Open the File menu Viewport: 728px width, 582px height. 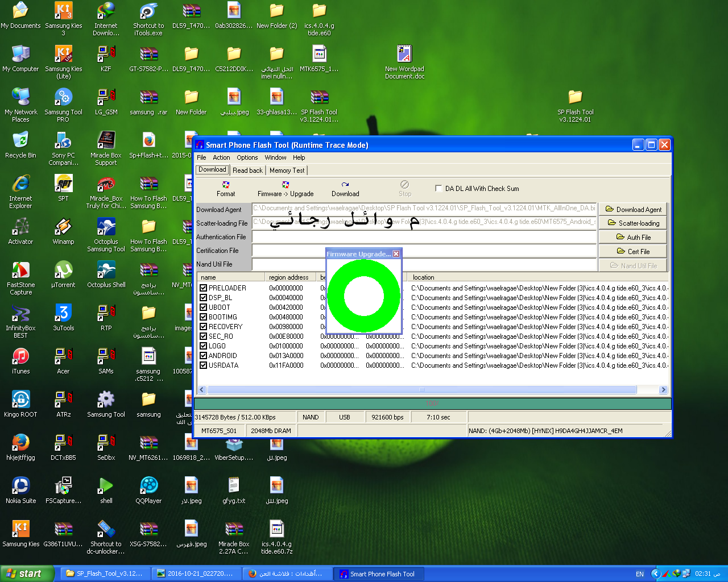(201, 157)
